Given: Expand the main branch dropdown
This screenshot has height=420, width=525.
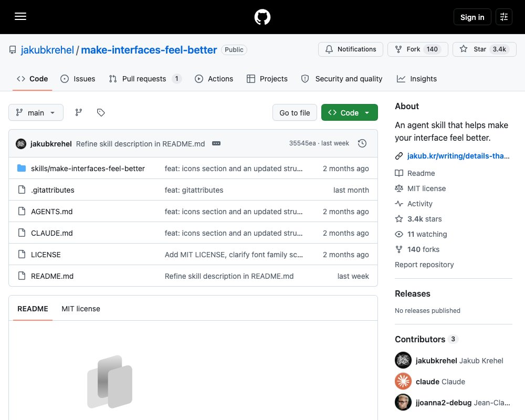Looking at the screenshot, I should (36, 112).
